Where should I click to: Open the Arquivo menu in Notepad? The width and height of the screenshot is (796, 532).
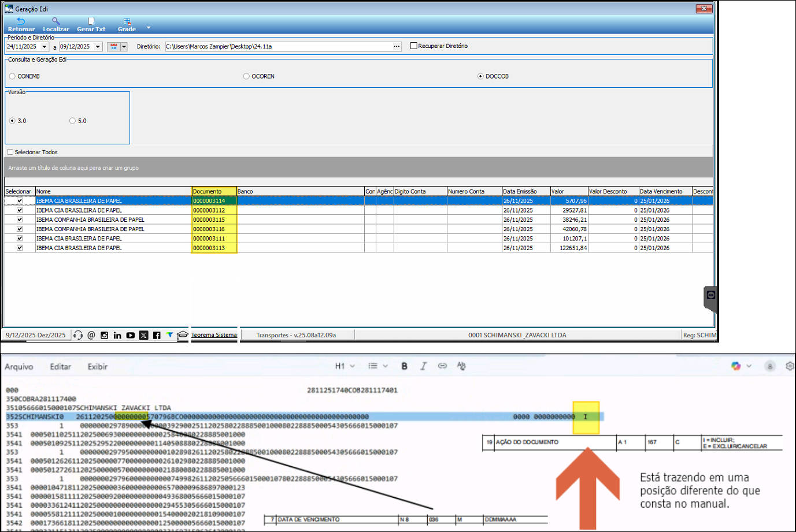click(x=19, y=367)
